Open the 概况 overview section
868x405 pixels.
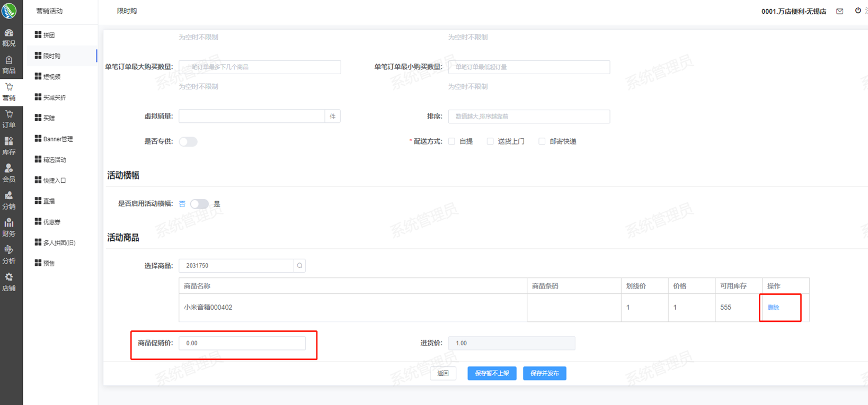pyautogui.click(x=9, y=38)
